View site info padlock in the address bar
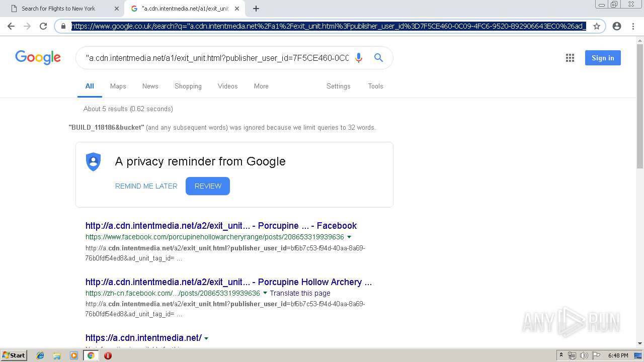 tap(63, 26)
